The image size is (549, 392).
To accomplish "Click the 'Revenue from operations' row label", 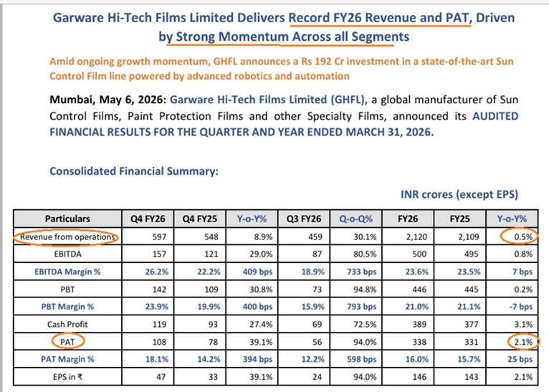I will point(67,237).
